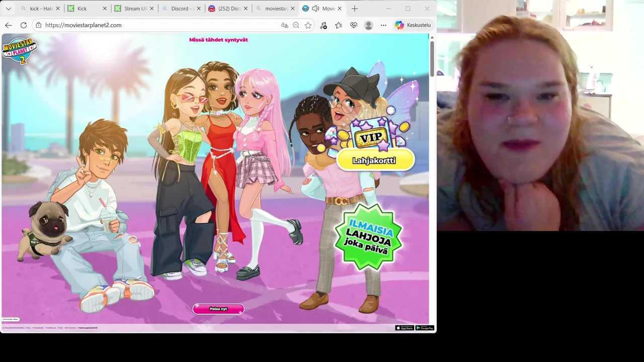Open the Google Play download badge
This screenshot has height=362, width=644.
(425, 328)
